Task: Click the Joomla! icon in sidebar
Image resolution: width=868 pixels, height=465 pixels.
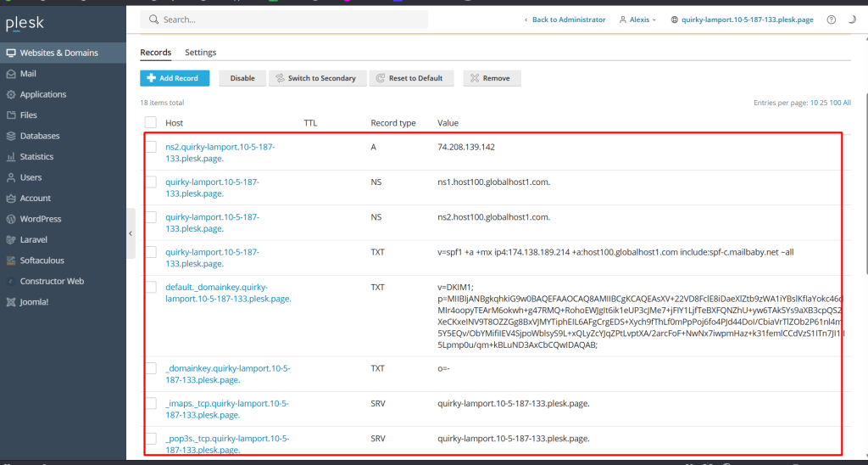Action: point(10,302)
